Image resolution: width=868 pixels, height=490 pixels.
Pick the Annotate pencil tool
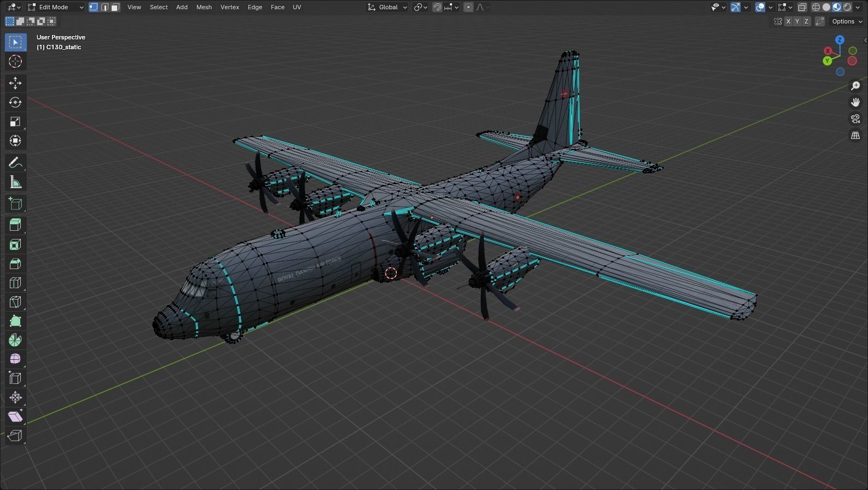coord(15,163)
